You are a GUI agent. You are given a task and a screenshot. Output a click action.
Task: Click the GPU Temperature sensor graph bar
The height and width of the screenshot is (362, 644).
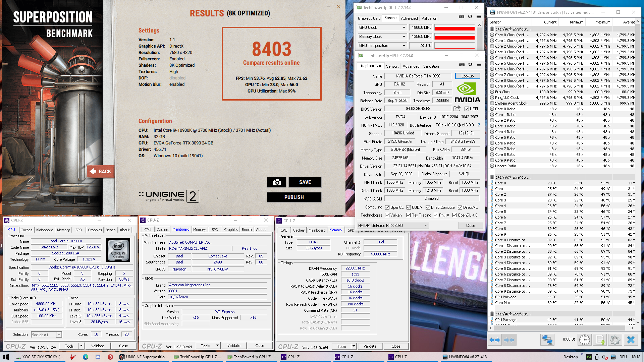(454, 46)
